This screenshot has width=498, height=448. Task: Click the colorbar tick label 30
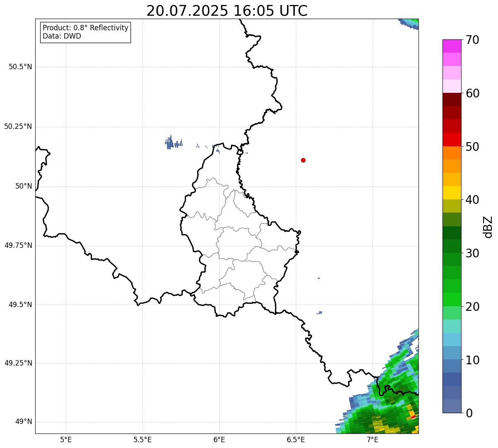pyautogui.click(x=473, y=253)
